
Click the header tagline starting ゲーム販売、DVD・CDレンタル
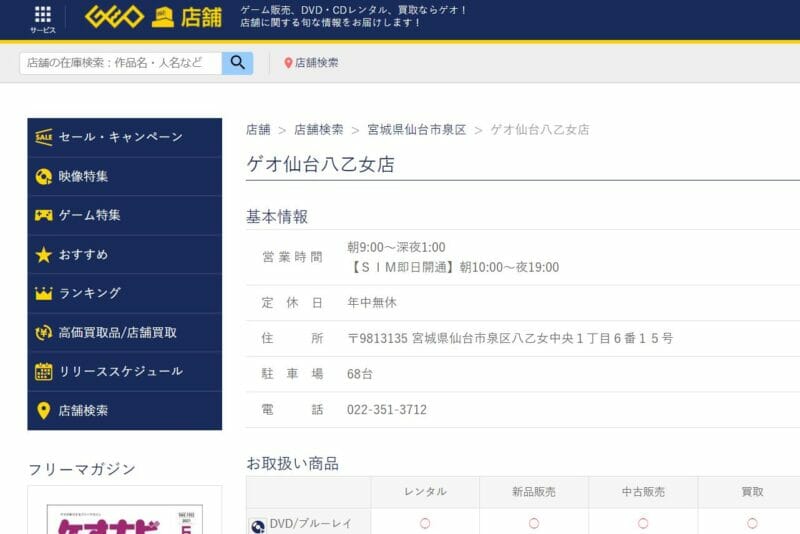(353, 16)
